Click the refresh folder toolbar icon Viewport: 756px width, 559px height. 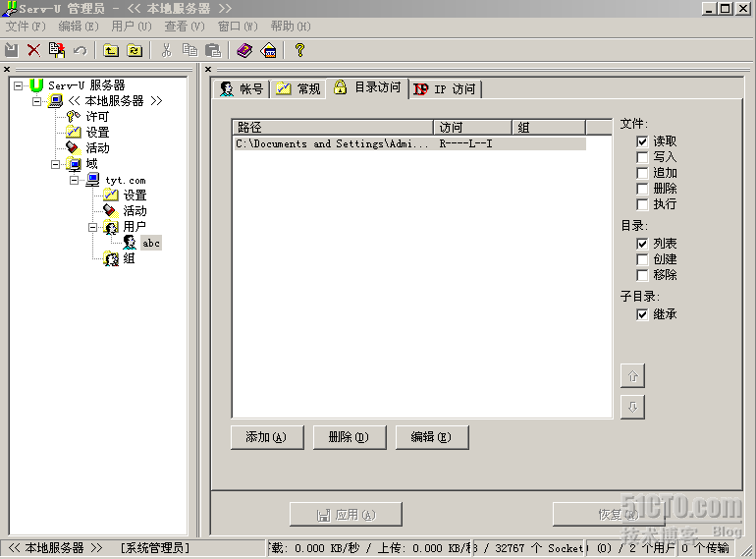pyautogui.click(x=135, y=50)
